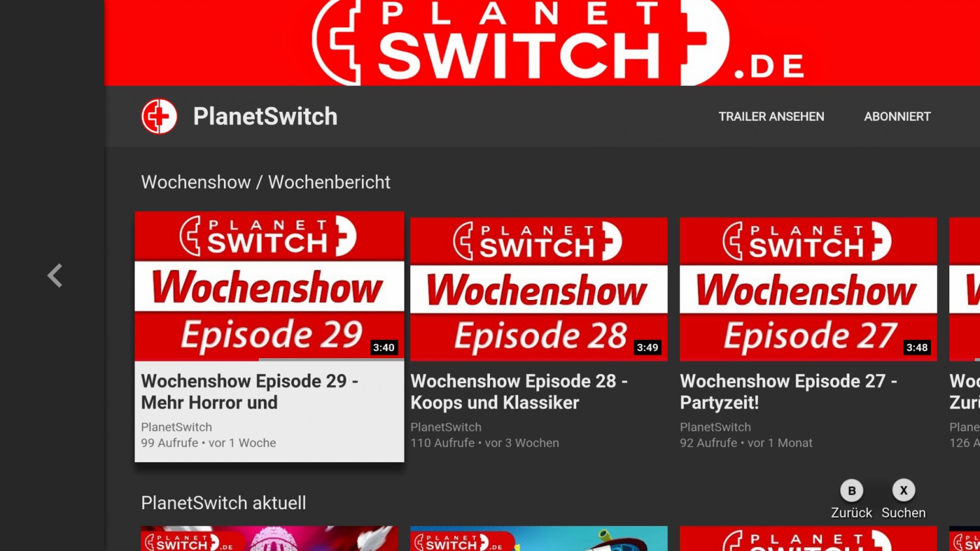The width and height of the screenshot is (980, 551).
Task: Click the title 'Wochenshow Episode 28 - Koops und Klassiker'
Action: (x=519, y=392)
